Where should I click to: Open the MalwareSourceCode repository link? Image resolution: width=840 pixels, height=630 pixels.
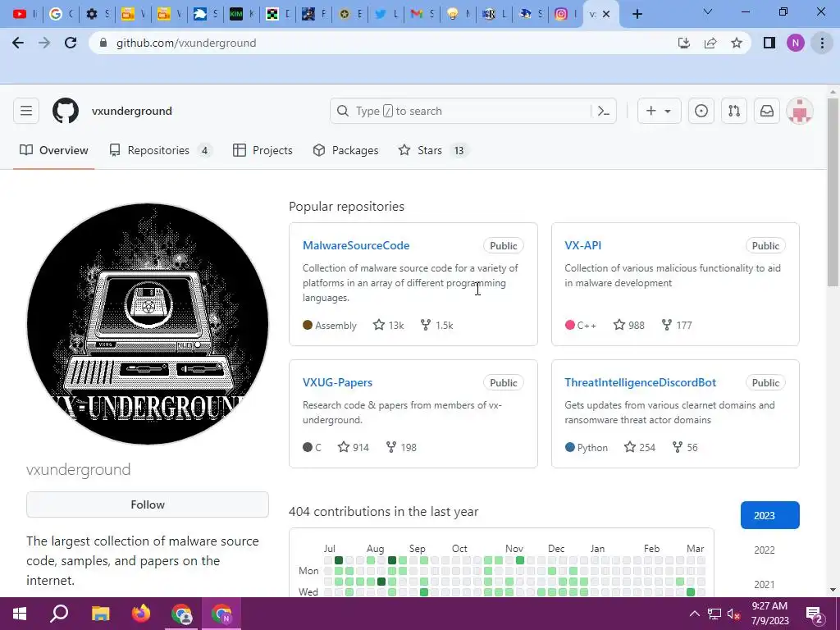(x=356, y=245)
